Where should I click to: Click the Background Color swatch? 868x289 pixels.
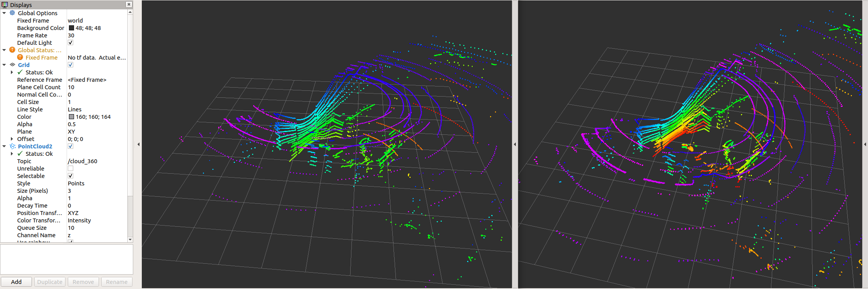click(x=71, y=28)
